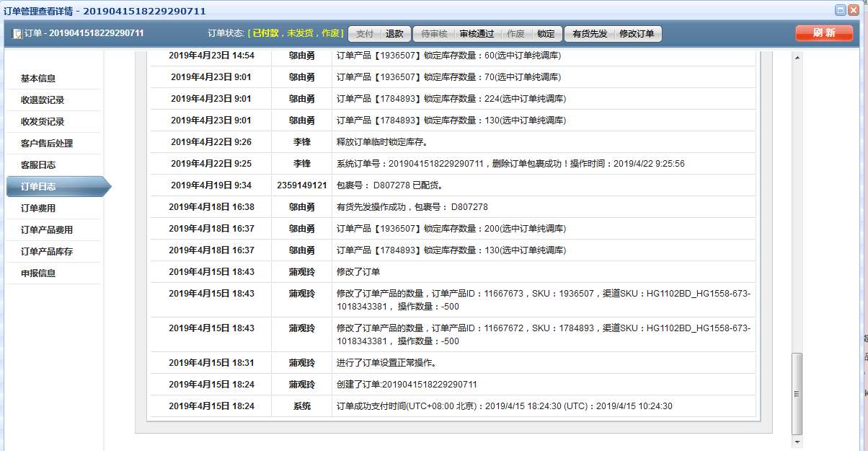Click the vertical scrollbar thumb
The width and height of the screenshot is (868, 451).
point(797,393)
